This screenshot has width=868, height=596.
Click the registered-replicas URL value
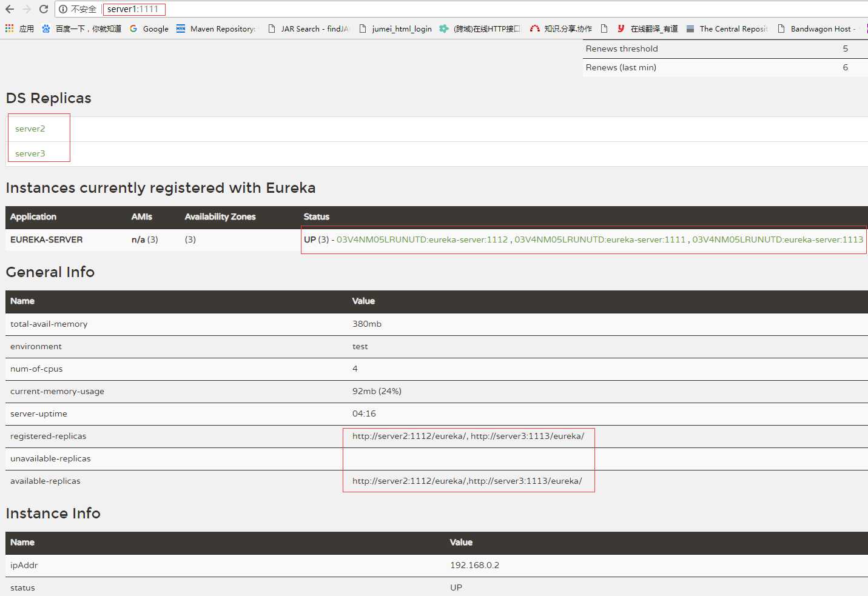[x=468, y=436]
